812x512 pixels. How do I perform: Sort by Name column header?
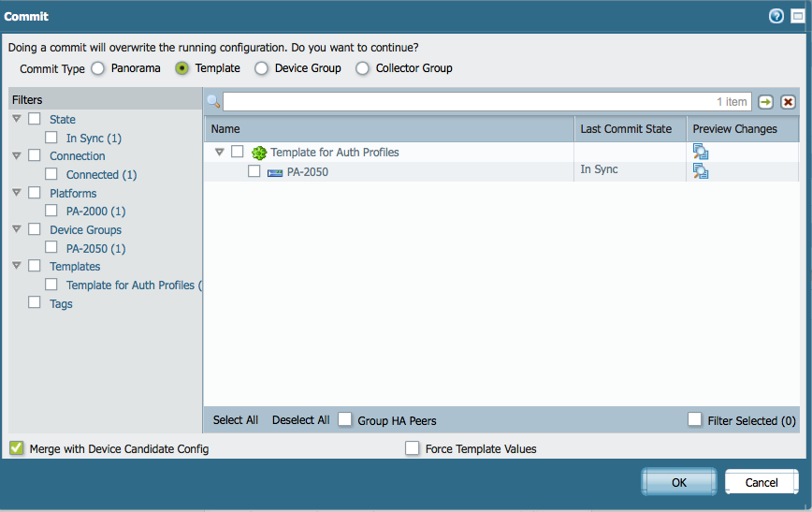(x=389, y=129)
